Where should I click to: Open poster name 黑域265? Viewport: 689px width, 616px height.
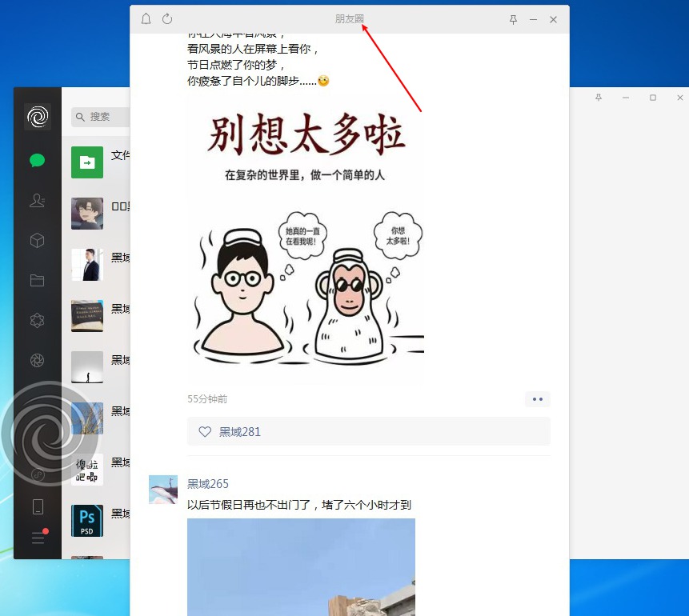click(208, 484)
